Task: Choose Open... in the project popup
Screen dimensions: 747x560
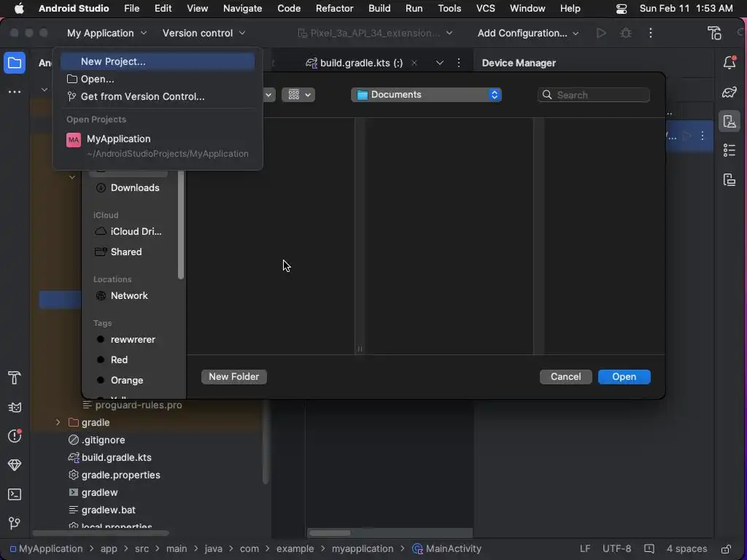Action: (x=158, y=79)
